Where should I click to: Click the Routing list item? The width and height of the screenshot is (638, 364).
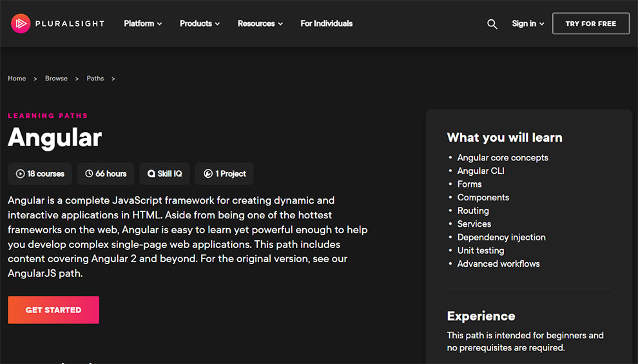coord(473,211)
